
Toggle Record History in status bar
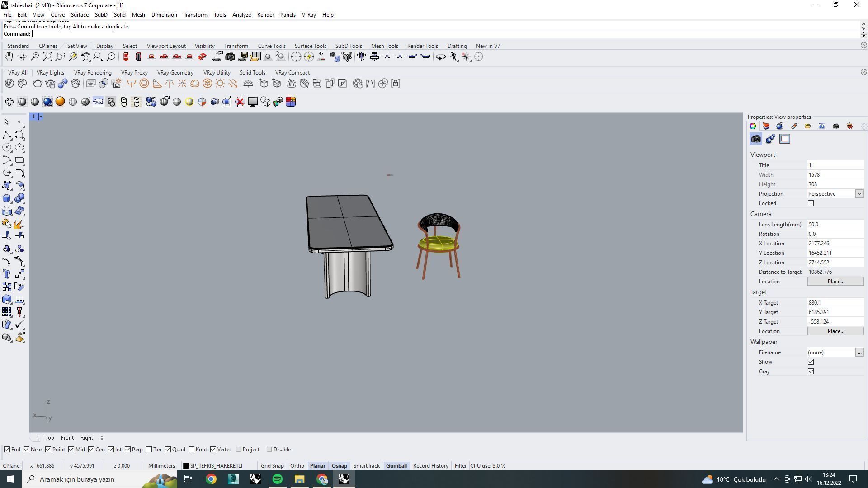[430, 466]
